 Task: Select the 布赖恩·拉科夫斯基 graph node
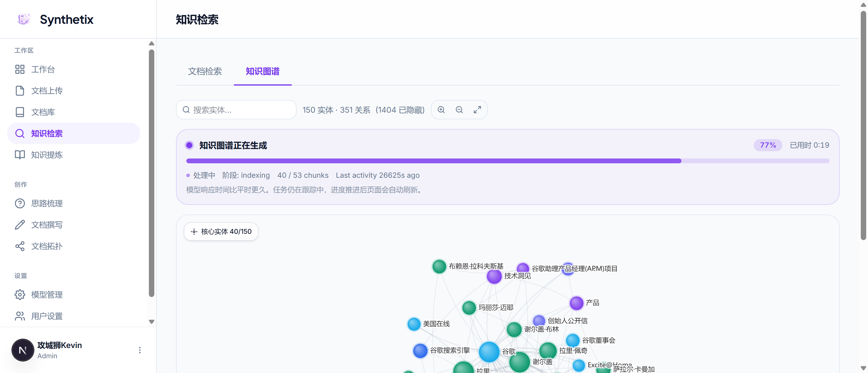(439, 267)
